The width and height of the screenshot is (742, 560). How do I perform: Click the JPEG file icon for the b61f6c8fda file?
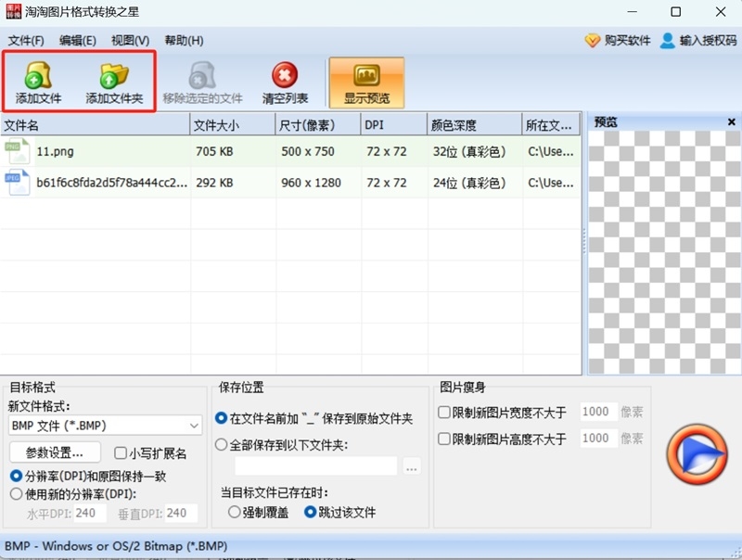17,182
